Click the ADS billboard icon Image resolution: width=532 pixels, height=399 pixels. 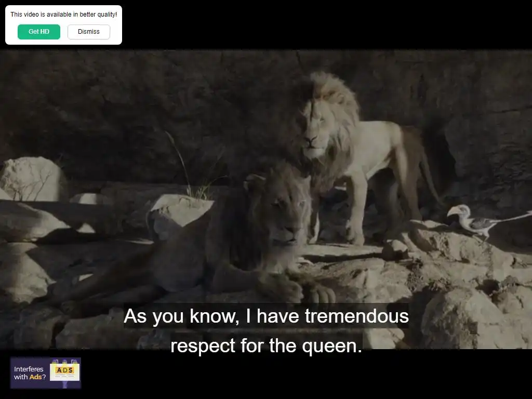pos(64,372)
